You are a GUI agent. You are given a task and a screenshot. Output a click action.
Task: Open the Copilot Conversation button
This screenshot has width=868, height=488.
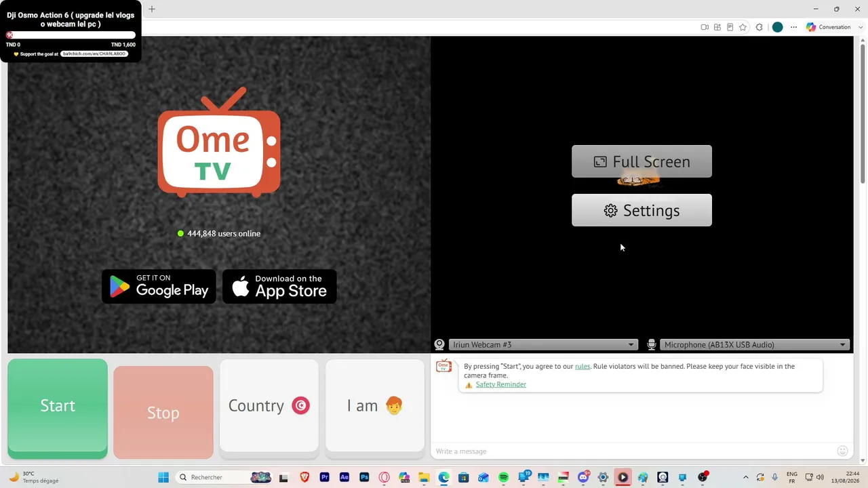tap(828, 27)
